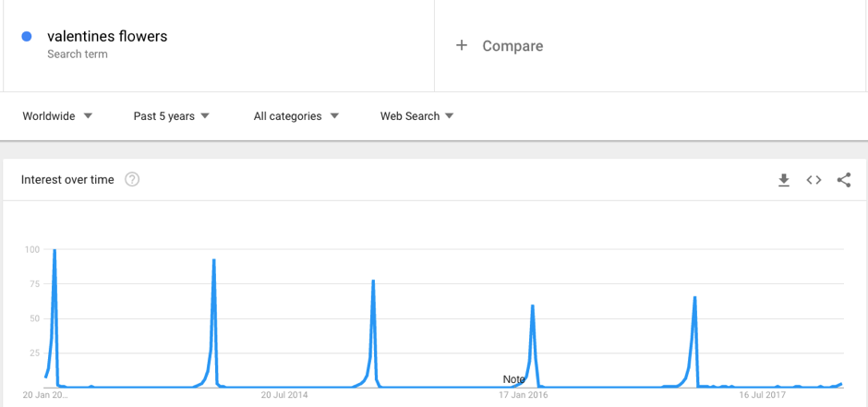Click the Search term label under valentines flowers

coord(78,54)
